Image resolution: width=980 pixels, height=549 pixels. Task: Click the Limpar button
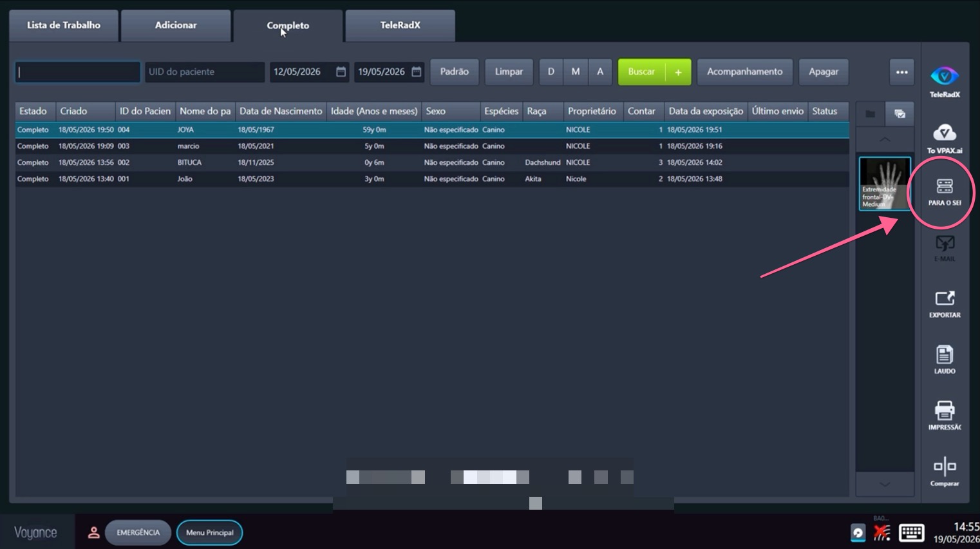tap(509, 72)
